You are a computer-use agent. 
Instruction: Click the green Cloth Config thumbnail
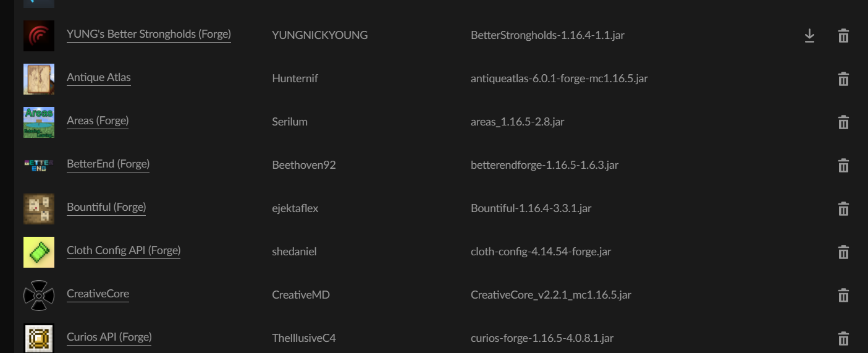[x=39, y=252]
